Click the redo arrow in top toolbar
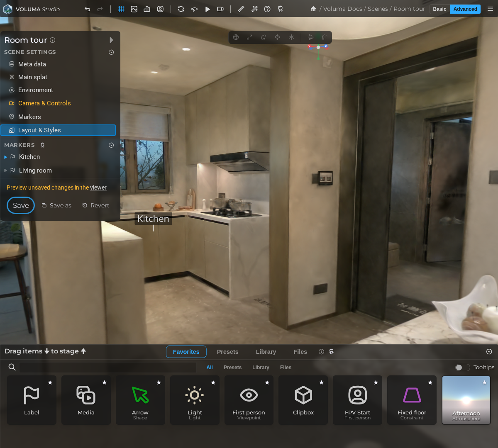 coord(100,9)
